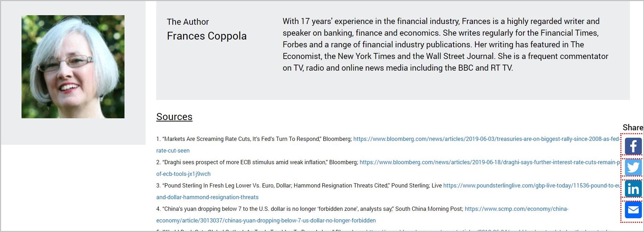Click the underlined Sources heading
The width and height of the screenshot is (644, 232).
coord(174,117)
